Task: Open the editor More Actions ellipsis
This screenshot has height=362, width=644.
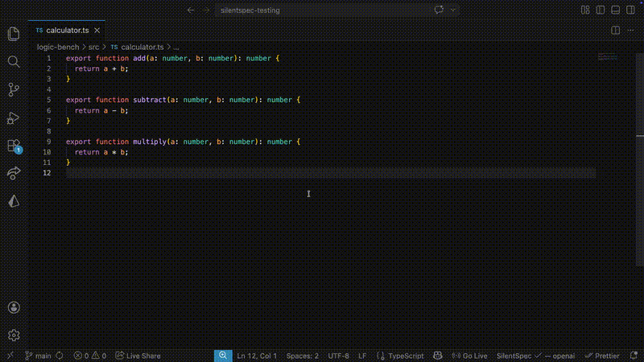Action: 630,31
